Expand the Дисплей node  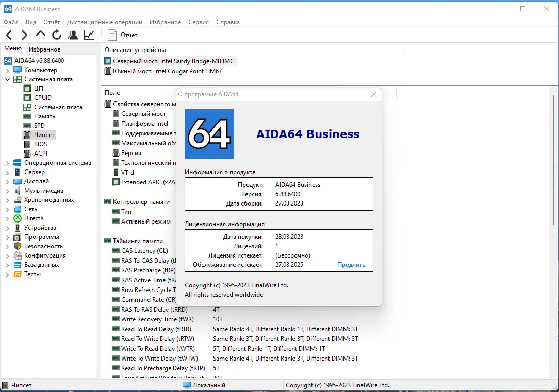click(x=8, y=181)
